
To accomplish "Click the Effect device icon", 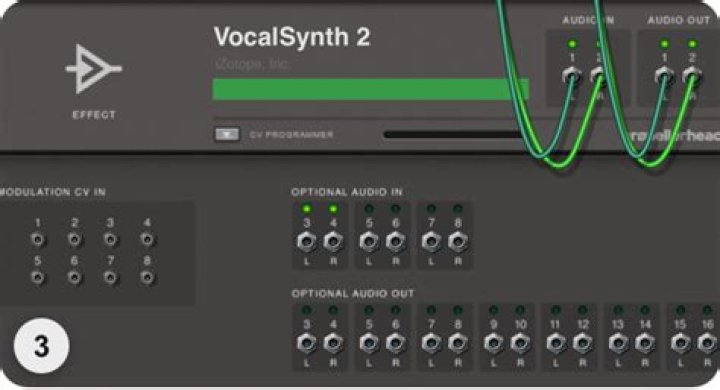I will [94, 69].
